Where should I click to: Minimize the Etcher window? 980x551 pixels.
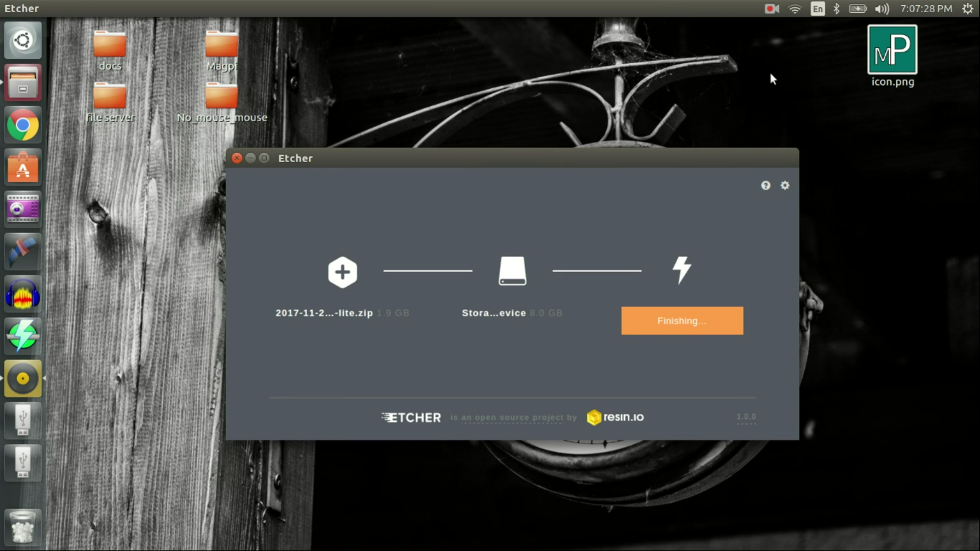tap(250, 158)
